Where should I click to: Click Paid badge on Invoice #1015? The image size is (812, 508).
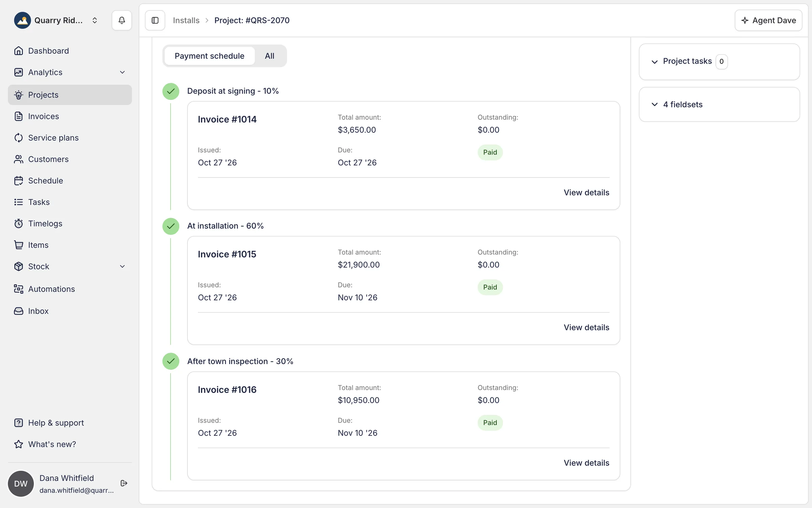coord(490,287)
